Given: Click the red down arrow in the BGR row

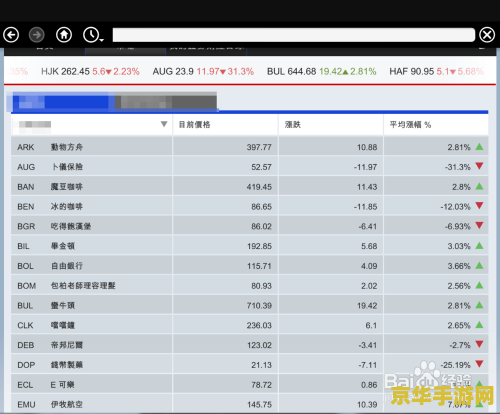Looking at the screenshot, I should click(x=479, y=226).
